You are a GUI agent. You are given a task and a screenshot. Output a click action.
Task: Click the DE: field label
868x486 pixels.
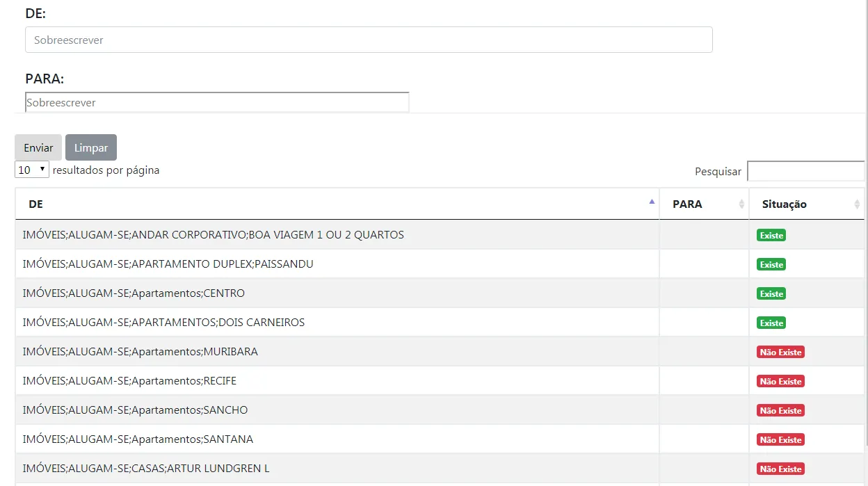(x=35, y=13)
